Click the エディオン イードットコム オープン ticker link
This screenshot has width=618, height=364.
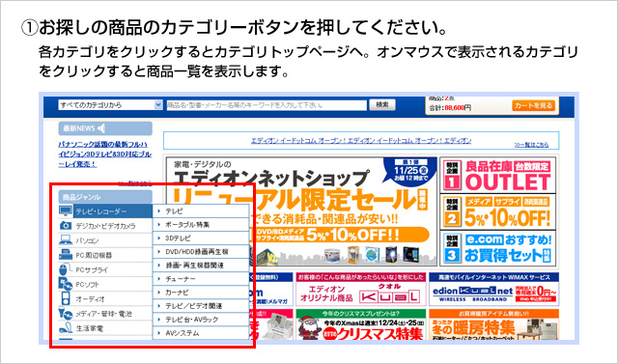[361, 141]
